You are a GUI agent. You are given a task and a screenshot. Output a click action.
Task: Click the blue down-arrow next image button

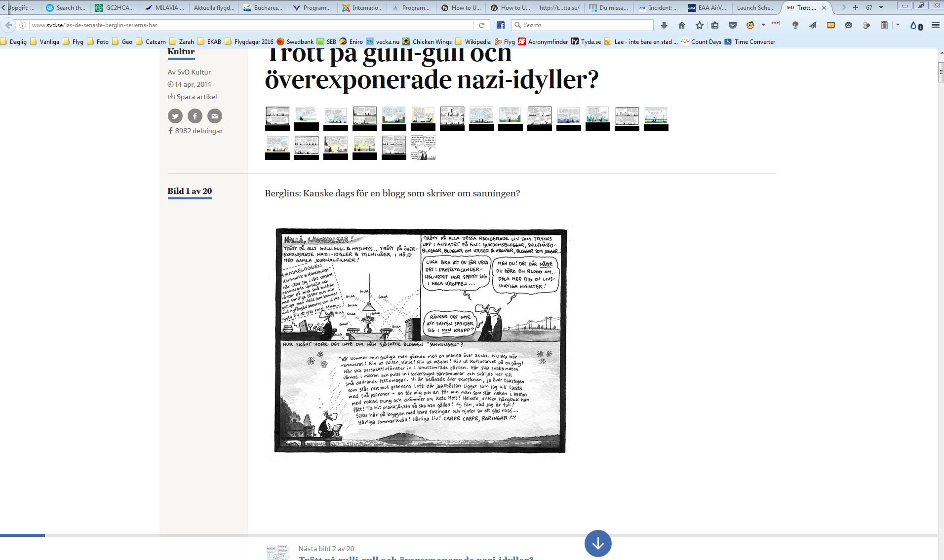coord(598,543)
